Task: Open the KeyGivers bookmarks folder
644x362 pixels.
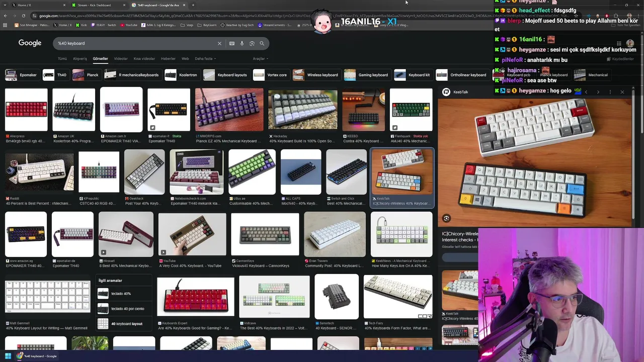Action: click(208, 25)
